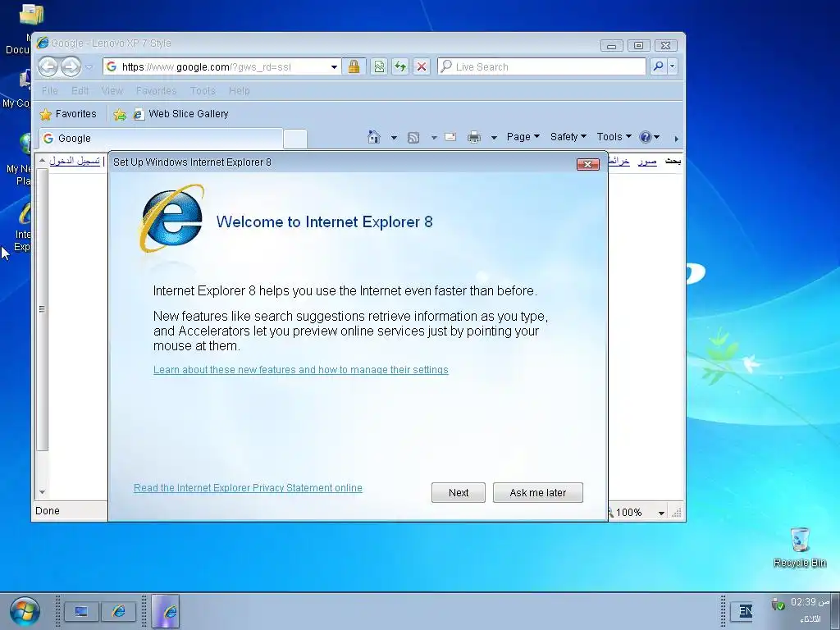Click the active Internet Explorer taskbar button

pos(166,611)
